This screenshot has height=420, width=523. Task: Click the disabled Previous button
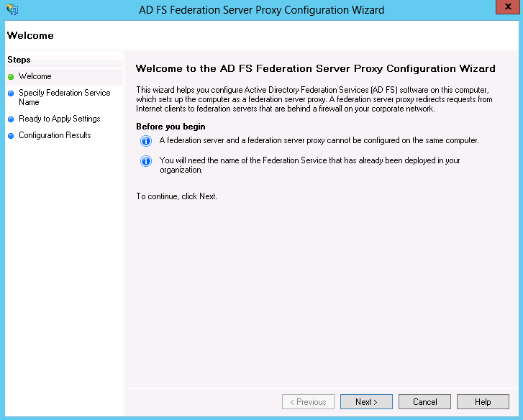(308, 402)
